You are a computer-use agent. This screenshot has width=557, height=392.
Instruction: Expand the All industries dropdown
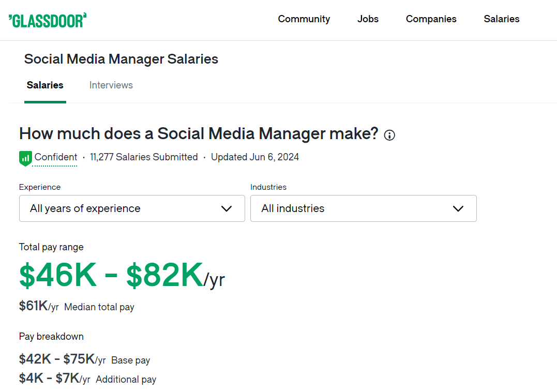[363, 208]
